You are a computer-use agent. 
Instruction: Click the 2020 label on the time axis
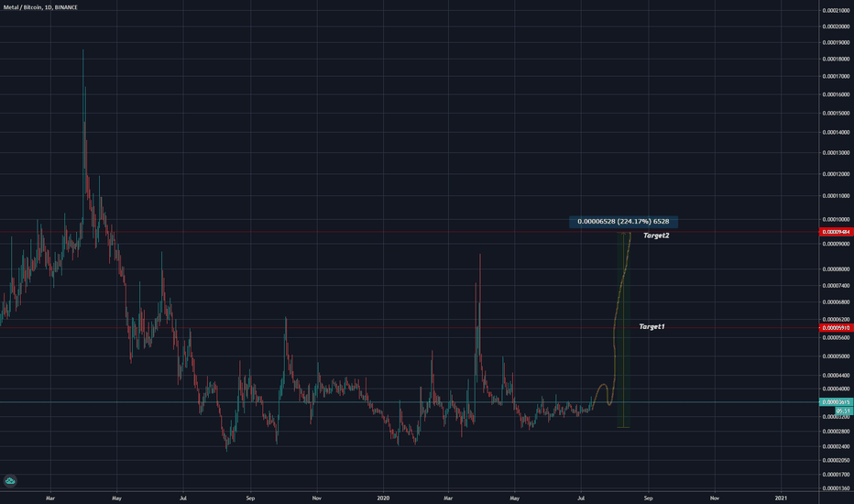[383, 498]
